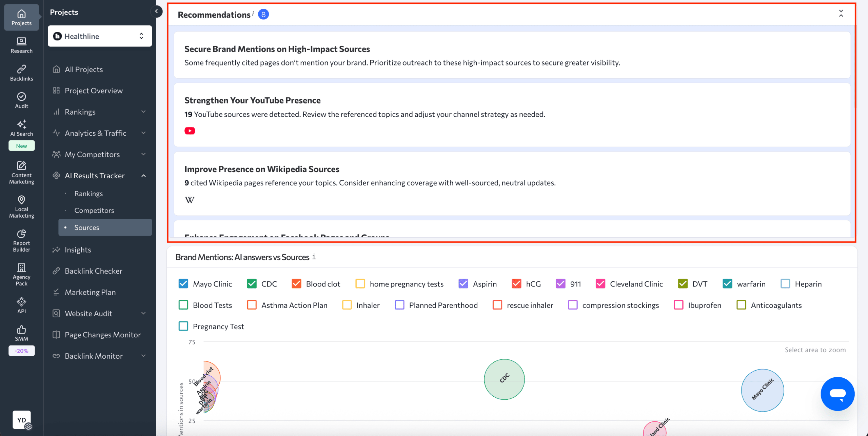Screen dimensions: 868x436
Task: Enable the Pregnancy Test checkbox
Action: click(183, 326)
